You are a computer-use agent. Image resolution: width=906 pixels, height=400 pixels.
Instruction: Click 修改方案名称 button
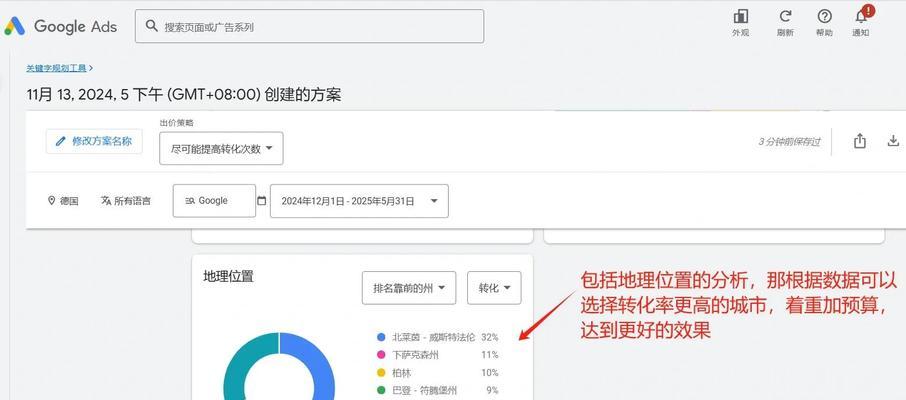tap(94, 141)
